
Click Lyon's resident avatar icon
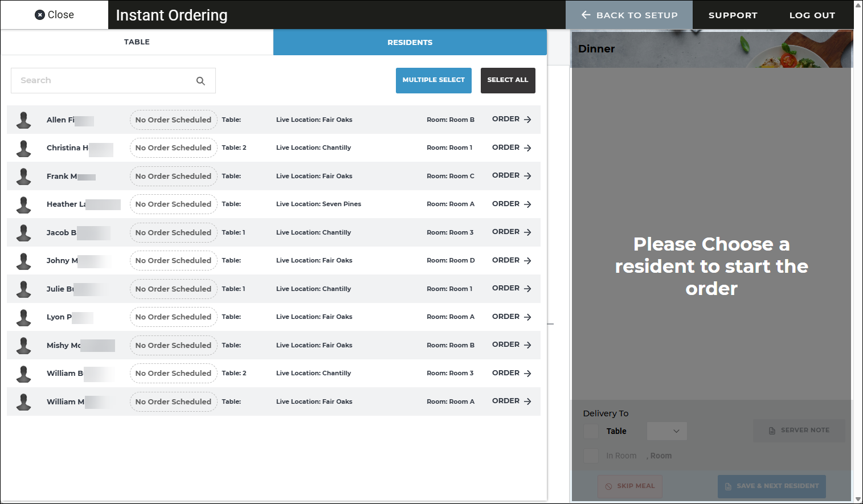24,317
